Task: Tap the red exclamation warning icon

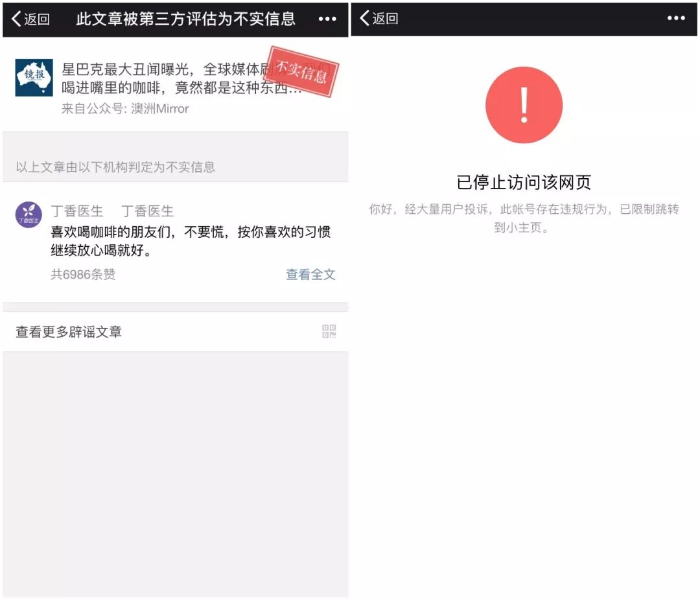Action: click(524, 106)
